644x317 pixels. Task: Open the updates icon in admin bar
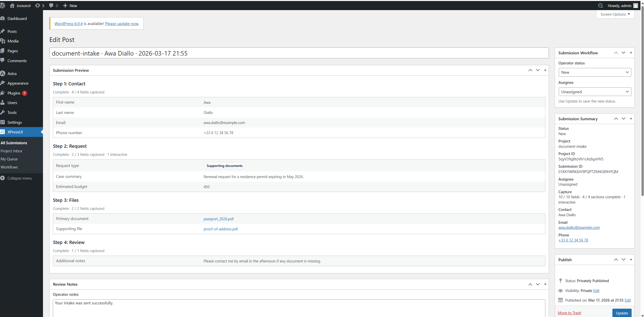pos(38,6)
